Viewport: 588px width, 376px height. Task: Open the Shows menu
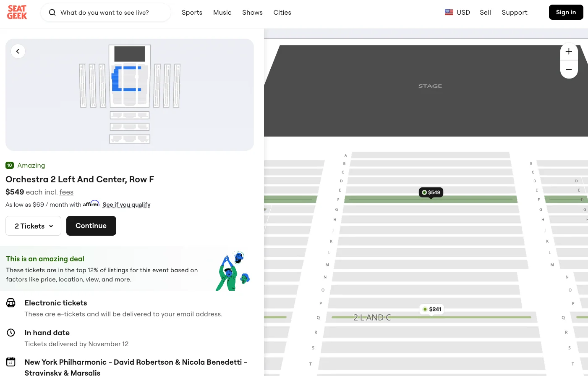click(x=252, y=13)
